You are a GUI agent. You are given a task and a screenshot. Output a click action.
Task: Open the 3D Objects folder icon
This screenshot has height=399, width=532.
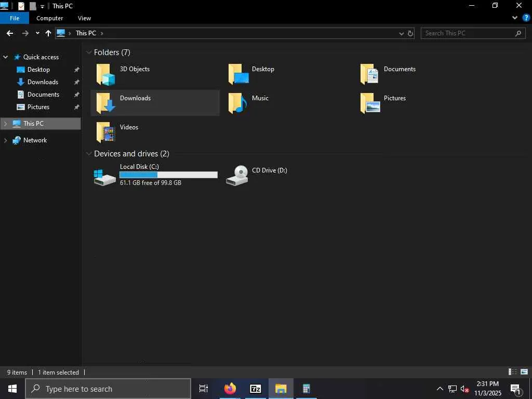[x=105, y=74]
